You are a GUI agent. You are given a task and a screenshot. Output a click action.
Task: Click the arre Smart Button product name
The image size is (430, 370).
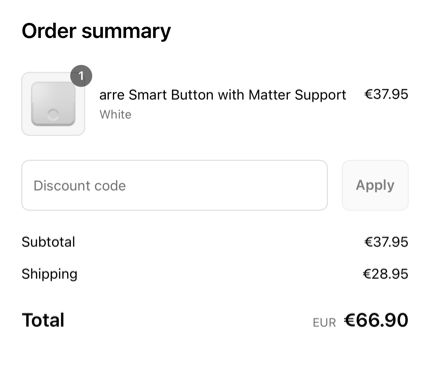click(223, 95)
